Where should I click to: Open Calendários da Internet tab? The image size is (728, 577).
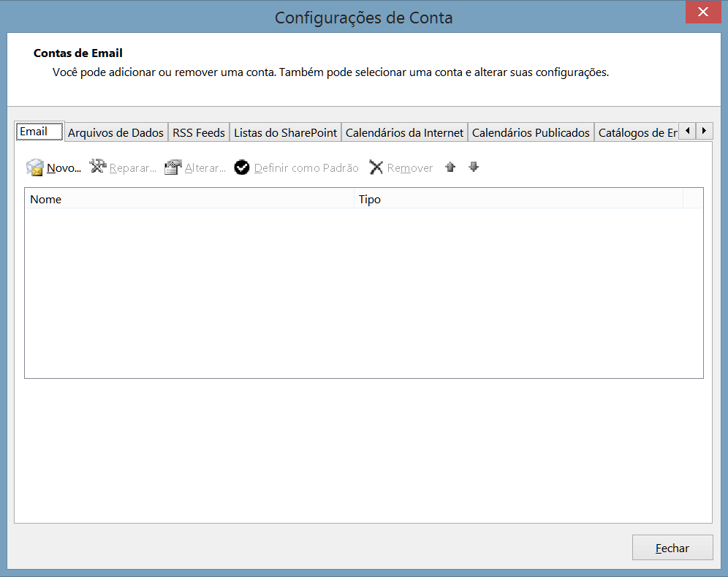point(404,133)
